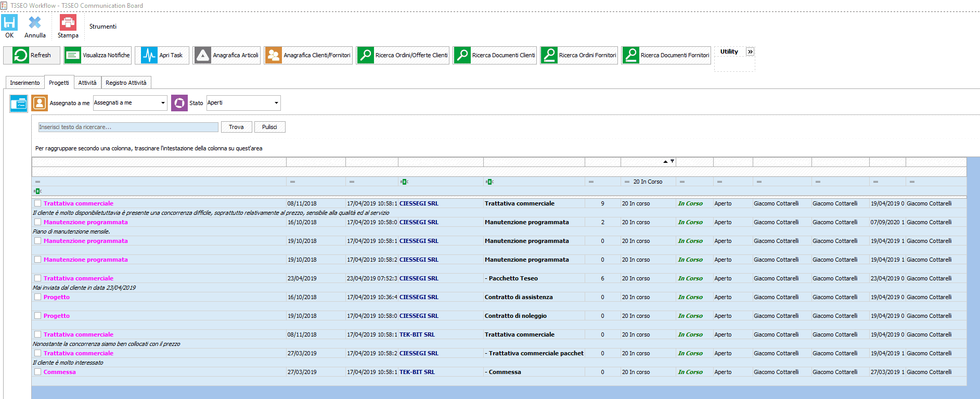Open Ricerca Documenti Fornitori
The height and width of the screenshot is (399, 980).
[666, 55]
